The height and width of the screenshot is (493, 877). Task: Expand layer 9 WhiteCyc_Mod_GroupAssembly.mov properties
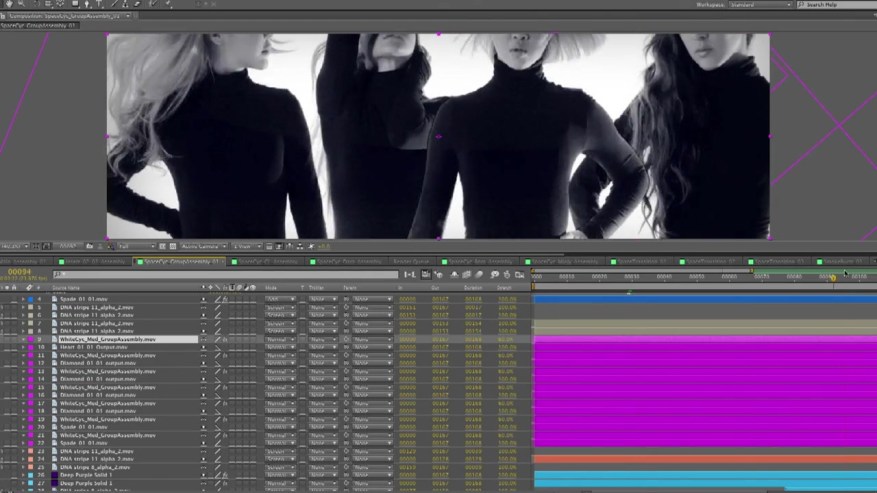click(23, 339)
